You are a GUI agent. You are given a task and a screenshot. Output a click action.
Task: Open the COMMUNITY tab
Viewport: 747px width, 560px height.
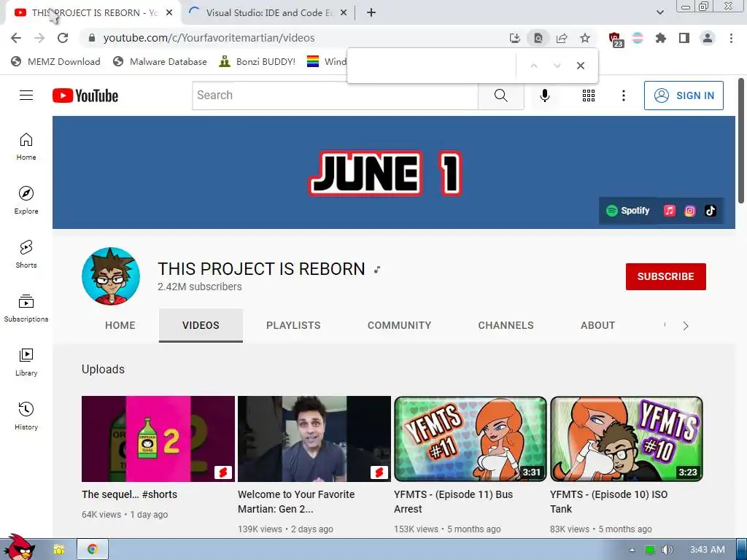pos(399,325)
